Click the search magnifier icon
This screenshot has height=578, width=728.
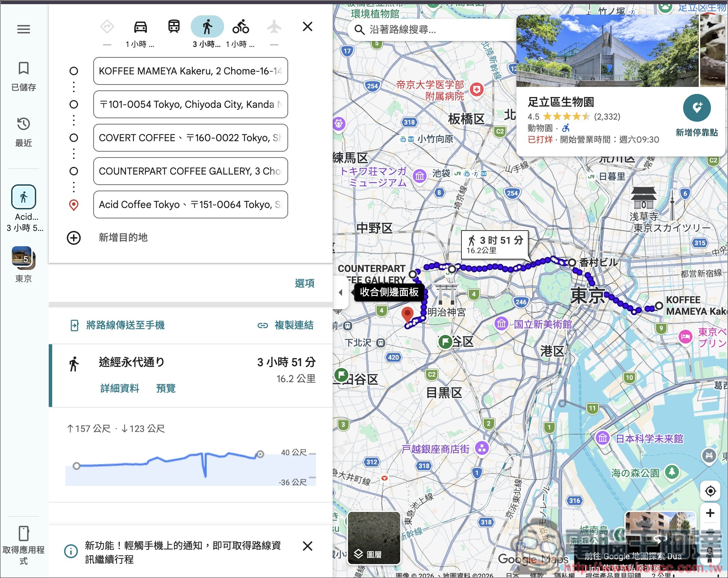coord(359,30)
